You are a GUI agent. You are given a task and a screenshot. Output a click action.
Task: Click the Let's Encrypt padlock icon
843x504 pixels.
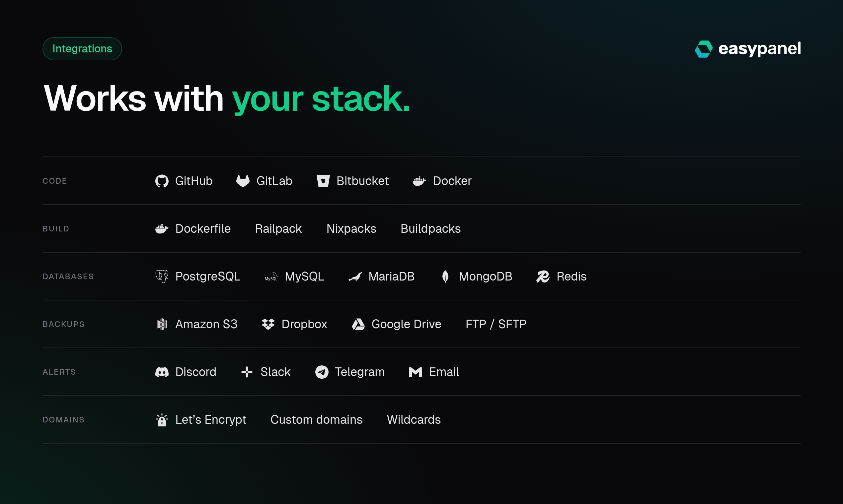162,420
